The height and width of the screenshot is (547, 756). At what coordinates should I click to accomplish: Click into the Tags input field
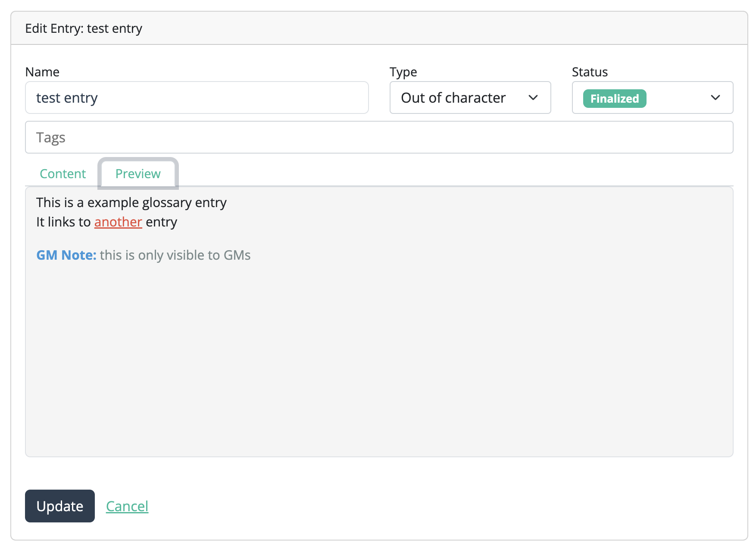click(379, 138)
